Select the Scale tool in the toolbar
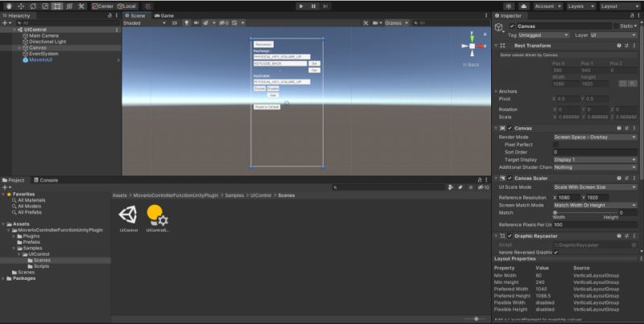This screenshot has height=324, width=644. click(x=45, y=6)
